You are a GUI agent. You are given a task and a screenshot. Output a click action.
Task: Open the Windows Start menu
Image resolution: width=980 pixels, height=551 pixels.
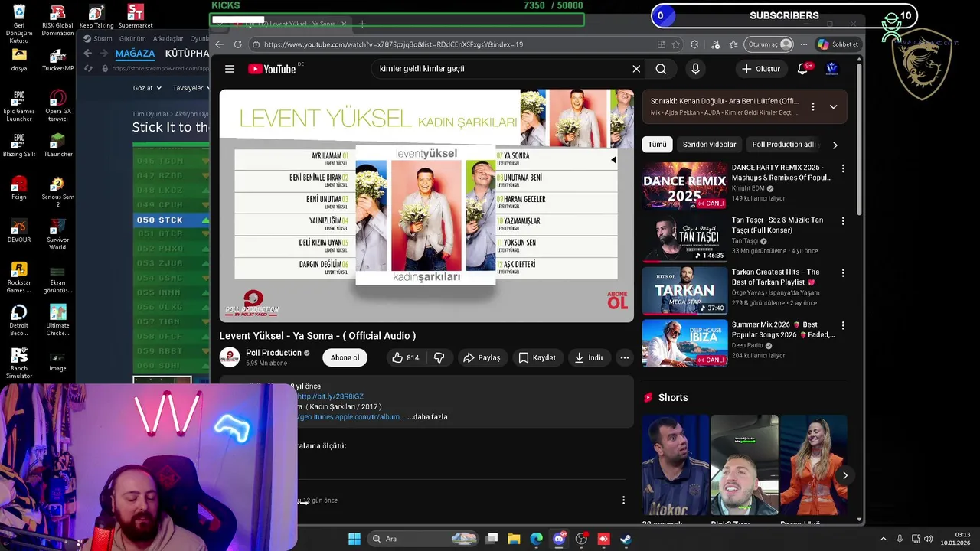(354, 539)
